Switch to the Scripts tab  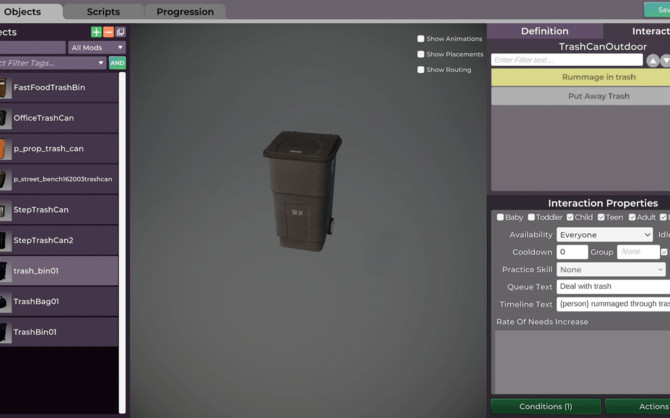click(x=103, y=12)
